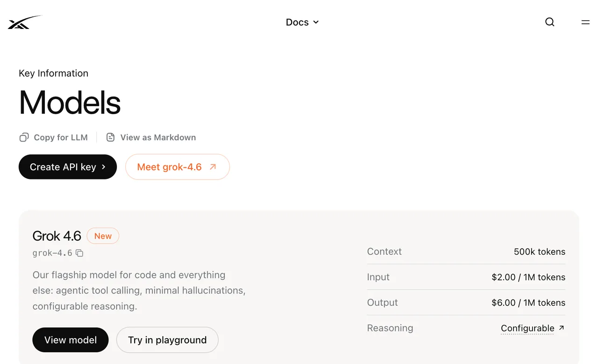The image size is (598, 364).
Task: Click the xAI logo in the header
Action: pyautogui.click(x=25, y=22)
